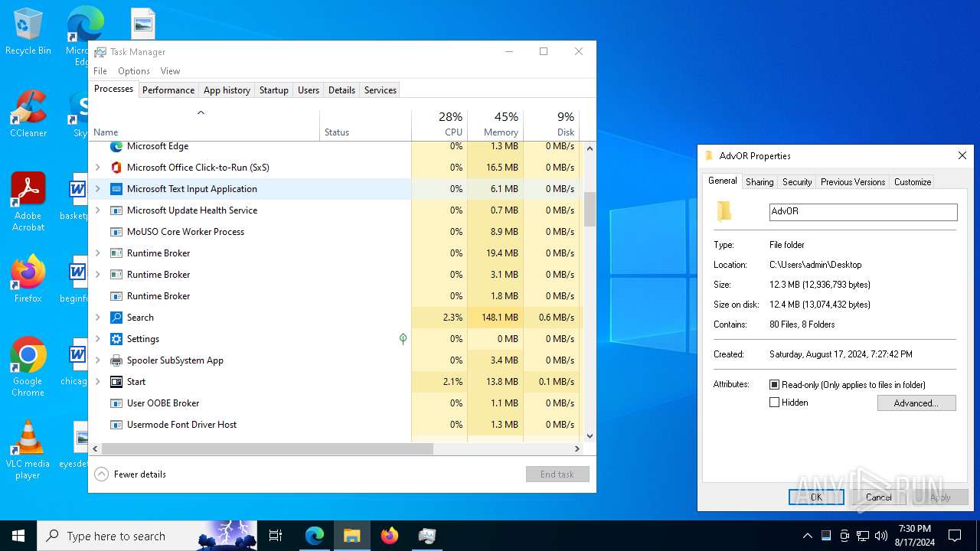Expand Microsoft Update Health Service process
Image resolution: width=980 pixels, height=551 pixels.
point(97,210)
